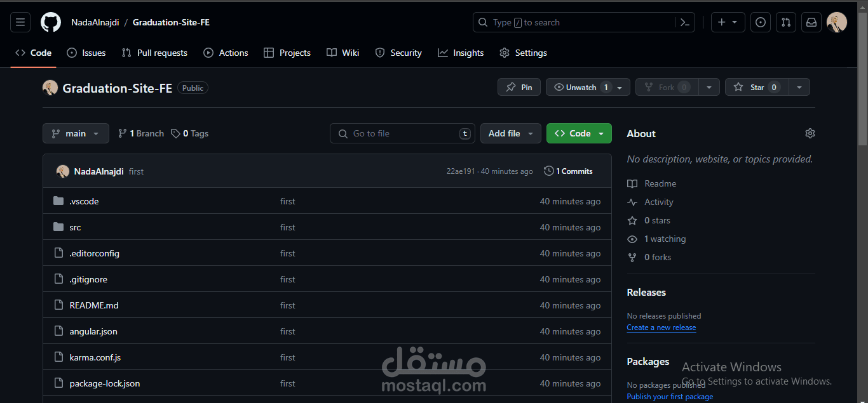Switch to the Wiki tab
This screenshot has width=868, height=403.
[x=343, y=53]
